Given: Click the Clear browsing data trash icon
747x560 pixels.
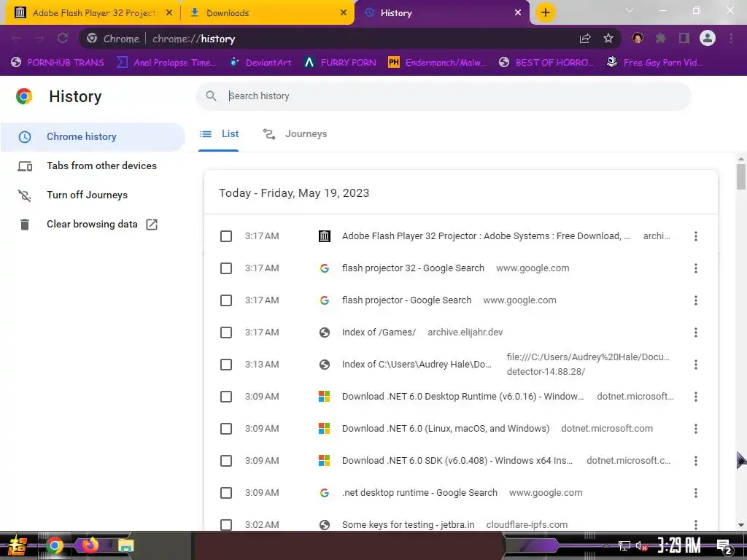Looking at the screenshot, I should [25, 225].
